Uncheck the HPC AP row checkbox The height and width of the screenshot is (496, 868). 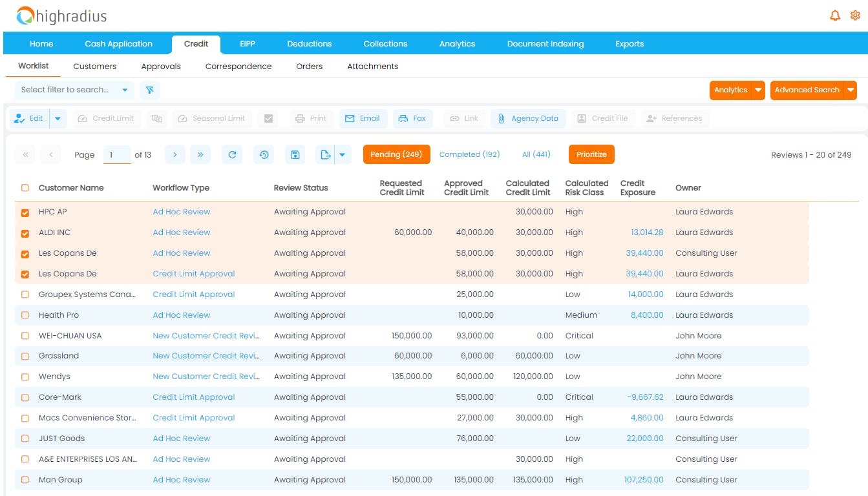coord(25,212)
